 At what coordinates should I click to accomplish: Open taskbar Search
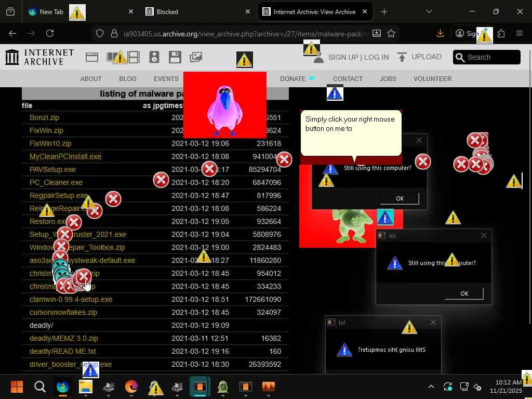(39, 387)
